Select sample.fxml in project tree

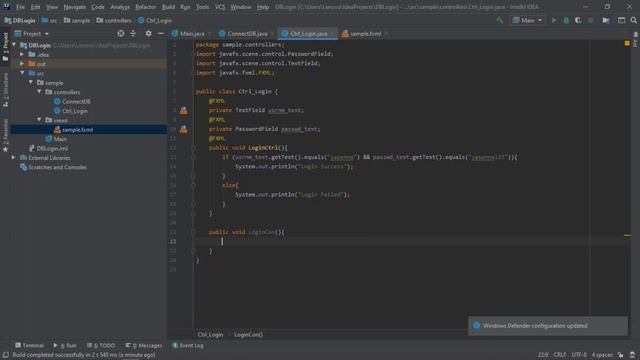78,129
